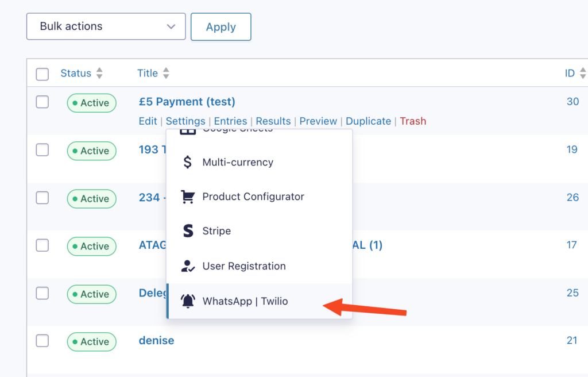
Task: Click the denise form title
Action: pyautogui.click(x=156, y=341)
